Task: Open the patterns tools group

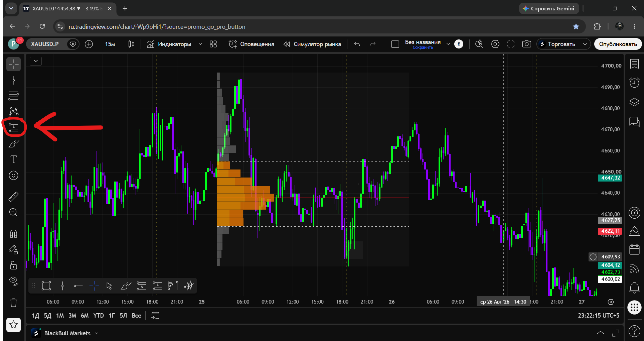Action: [14, 112]
